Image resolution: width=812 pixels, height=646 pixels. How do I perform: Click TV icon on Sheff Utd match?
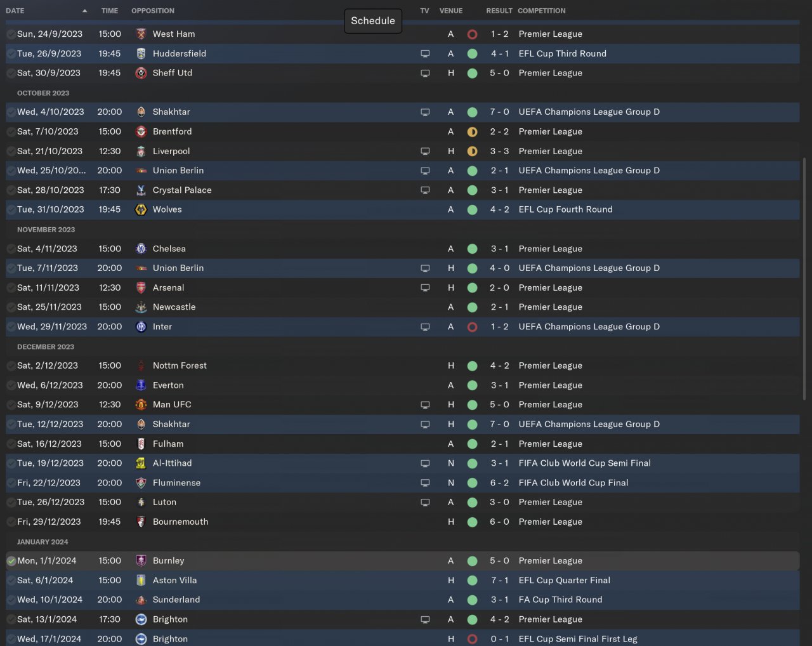coord(425,73)
